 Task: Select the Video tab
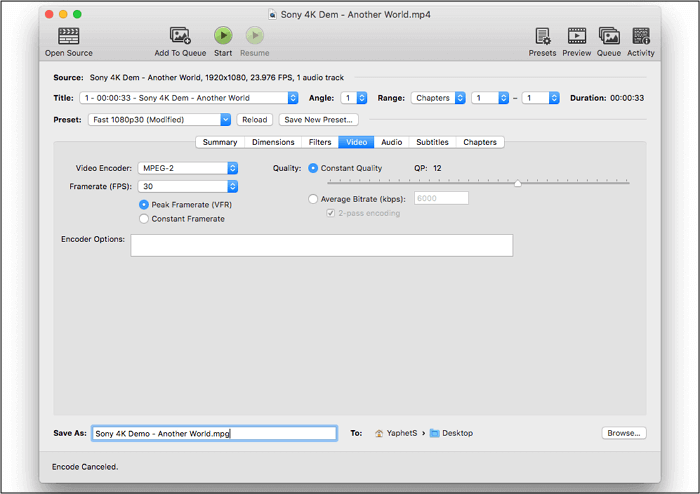(x=356, y=142)
